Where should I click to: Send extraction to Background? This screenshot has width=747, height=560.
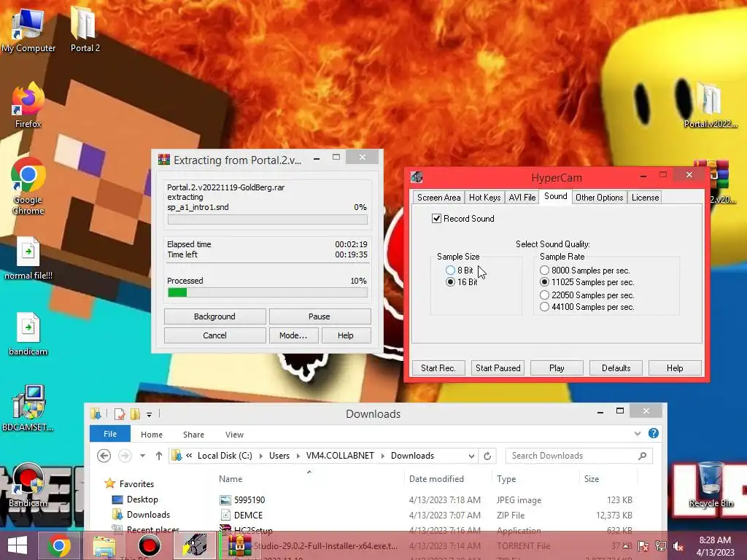(215, 316)
